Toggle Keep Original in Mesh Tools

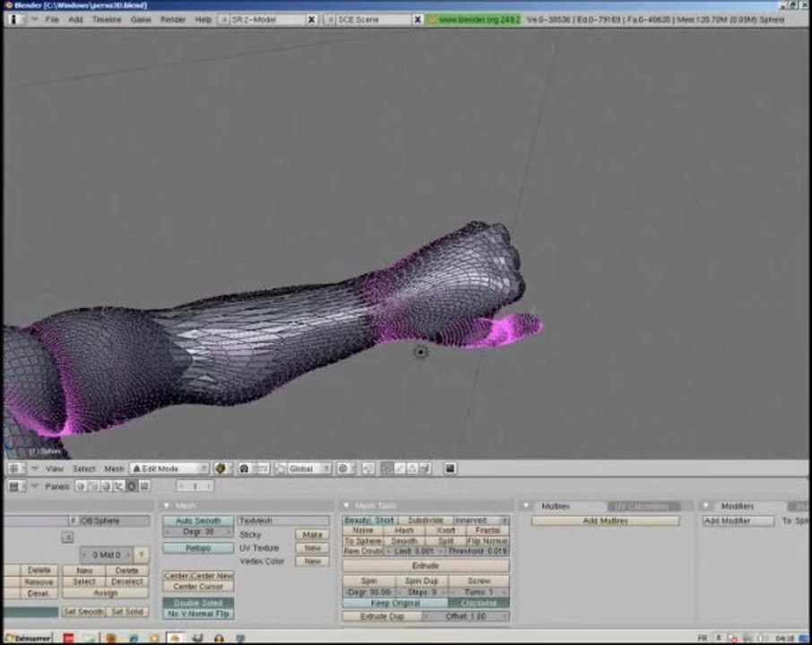(x=395, y=603)
